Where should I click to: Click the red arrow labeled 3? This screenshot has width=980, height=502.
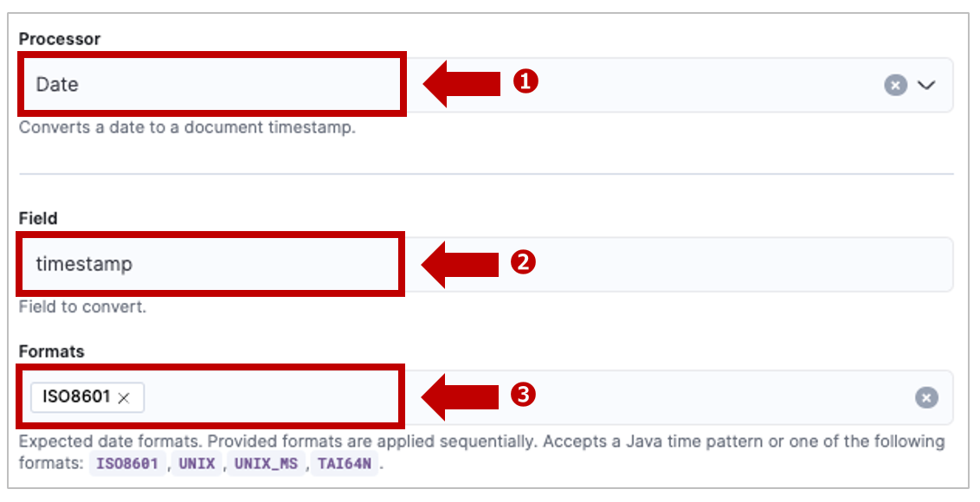coord(460,397)
